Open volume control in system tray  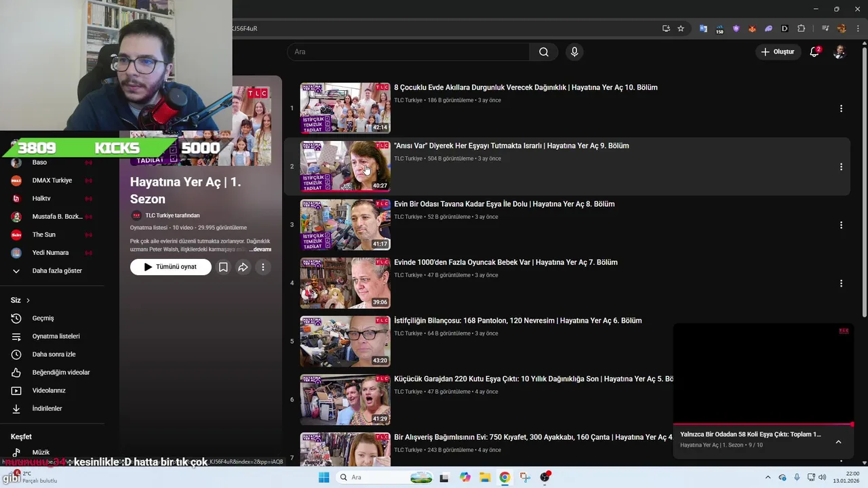823,477
